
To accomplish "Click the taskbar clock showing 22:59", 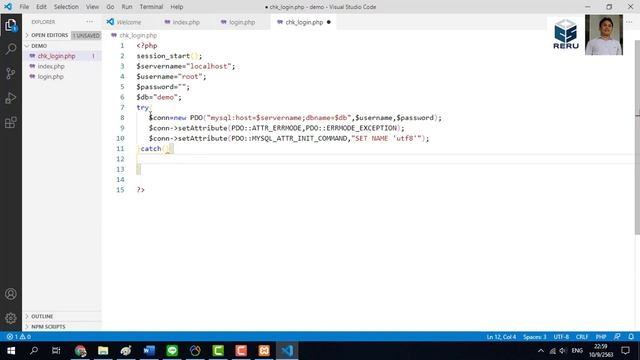I will click(601, 351).
